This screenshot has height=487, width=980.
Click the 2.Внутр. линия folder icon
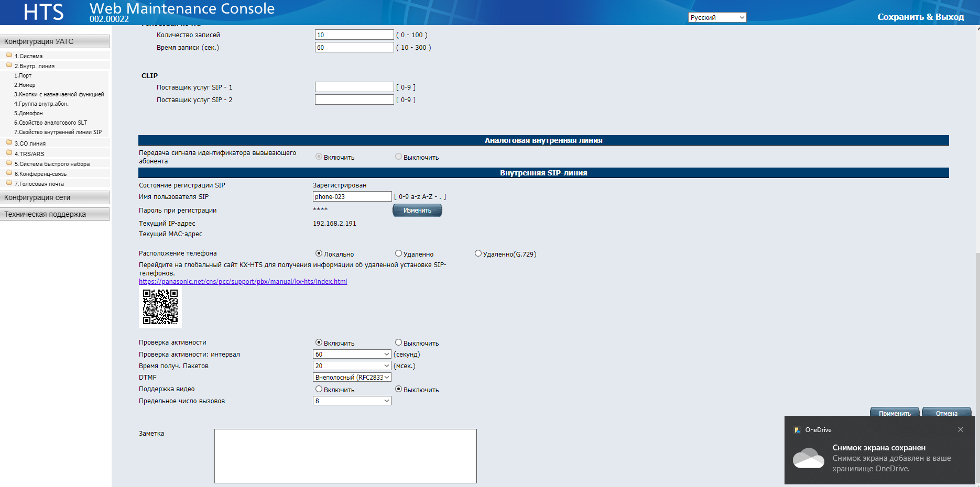point(9,65)
